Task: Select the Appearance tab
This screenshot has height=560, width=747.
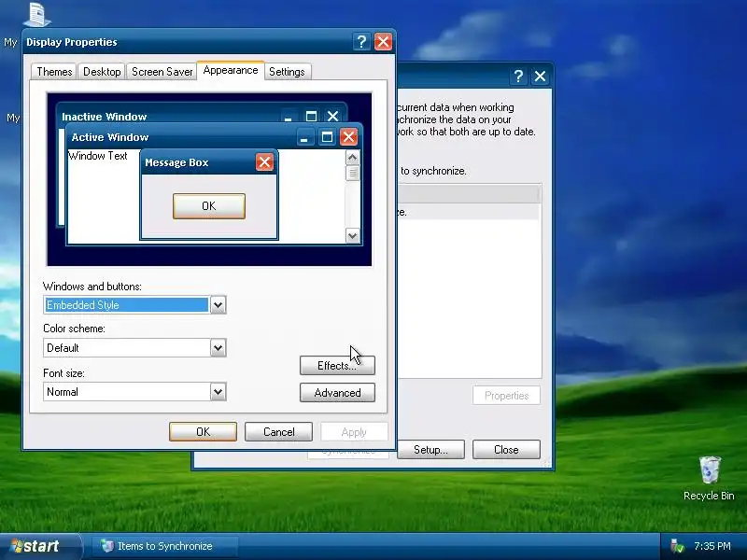Action: (x=231, y=71)
